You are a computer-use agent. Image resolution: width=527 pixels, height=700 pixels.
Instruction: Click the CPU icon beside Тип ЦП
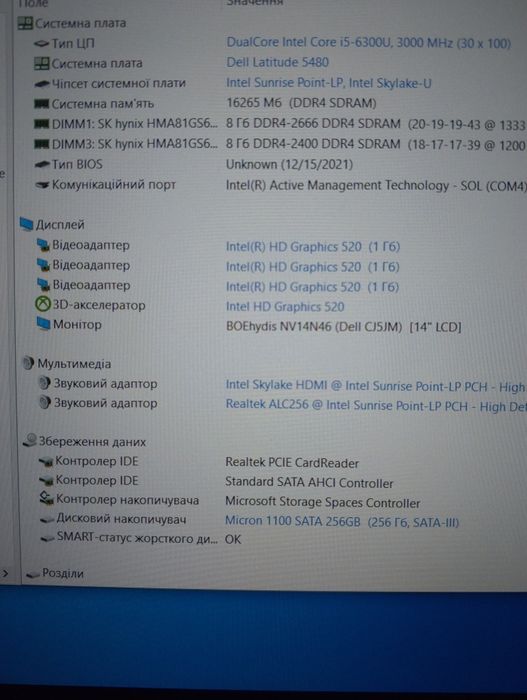point(41,44)
